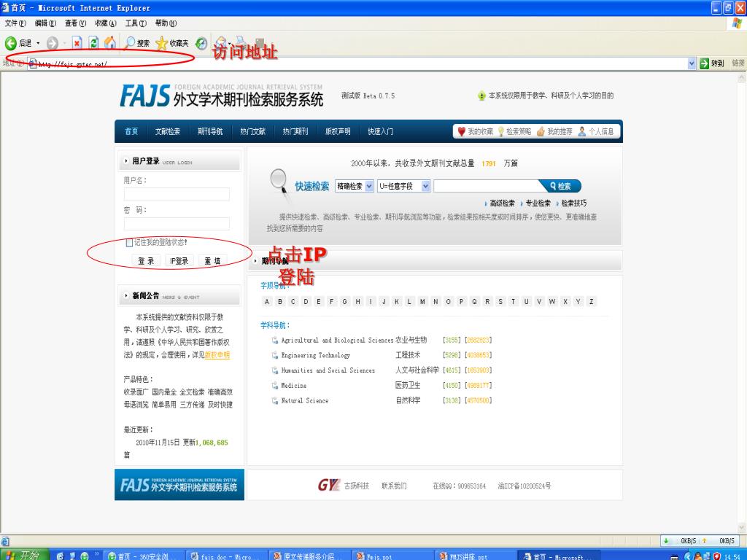Switch to 原文传递服务介绍 taskbar item
This screenshot has height=560, width=747.
[309, 556]
